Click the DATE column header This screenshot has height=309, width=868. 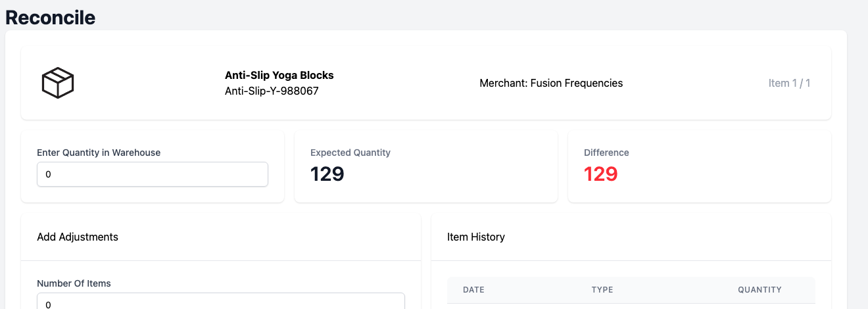(x=473, y=289)
